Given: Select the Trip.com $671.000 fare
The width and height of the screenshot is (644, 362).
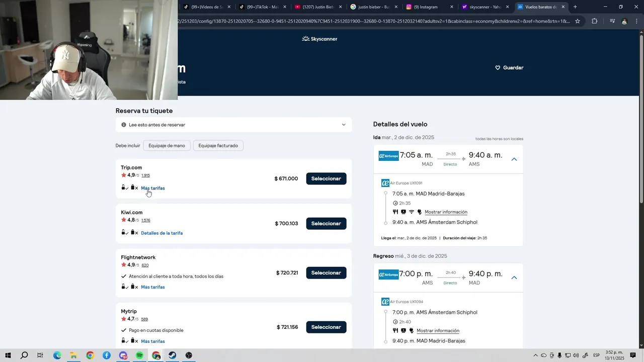Looking at the screenshot, I should (x=326, y=178).
